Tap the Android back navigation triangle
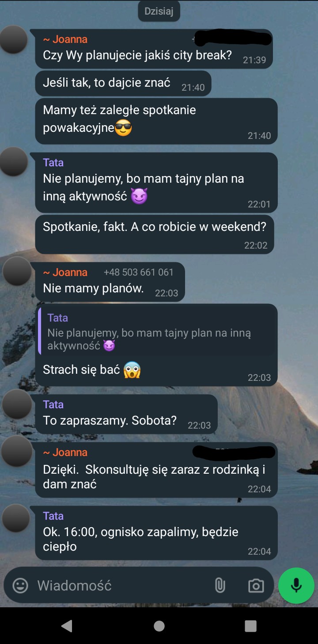Screen dimensions: 318x644 coord(67,625)
